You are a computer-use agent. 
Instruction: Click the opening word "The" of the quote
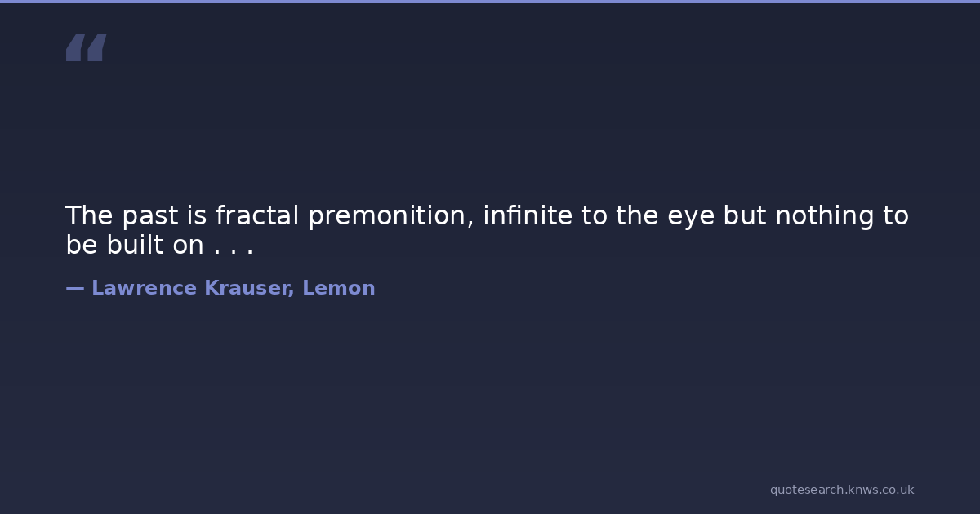[89, 216]
